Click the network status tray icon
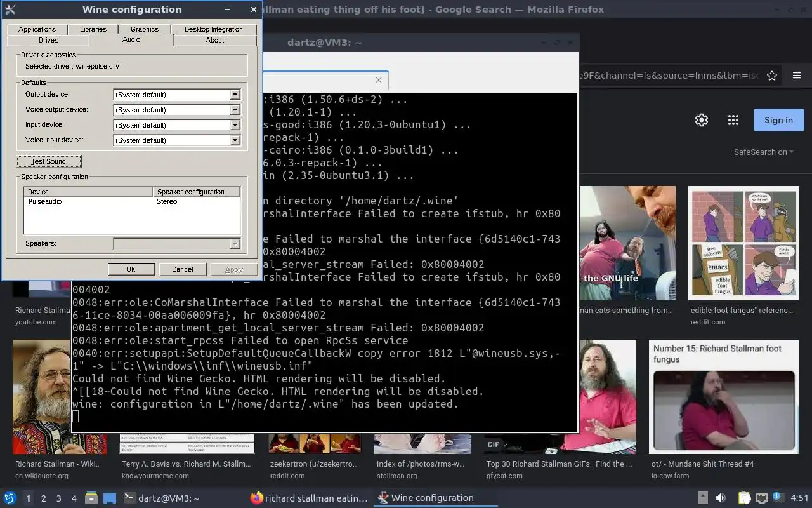This screenshot has height=508, width=812. click(x=762, y=498)
